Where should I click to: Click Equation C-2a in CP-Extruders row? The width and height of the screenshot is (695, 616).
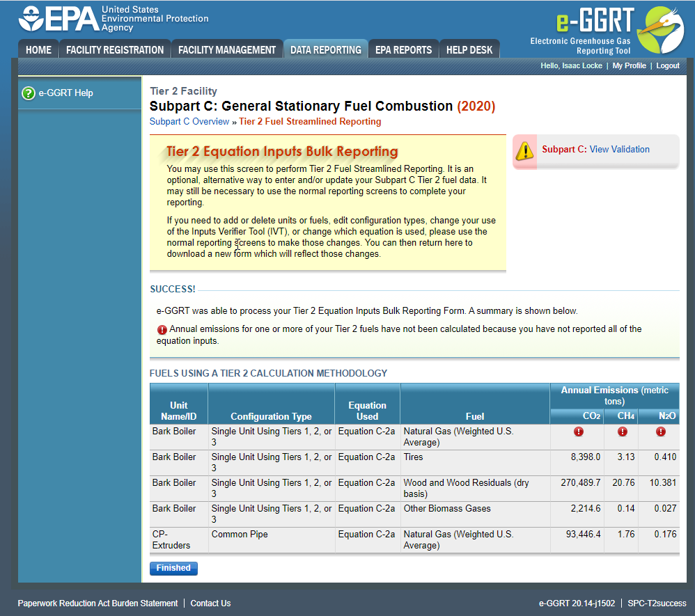[366, 535]
